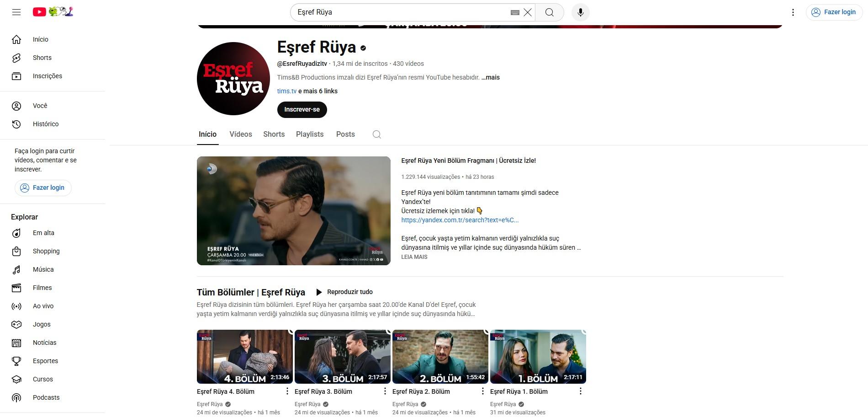Viewport: 868px width, 418px height.
Task: Open the 3. Bölüm video thumbnail
Action: point(342,356)
